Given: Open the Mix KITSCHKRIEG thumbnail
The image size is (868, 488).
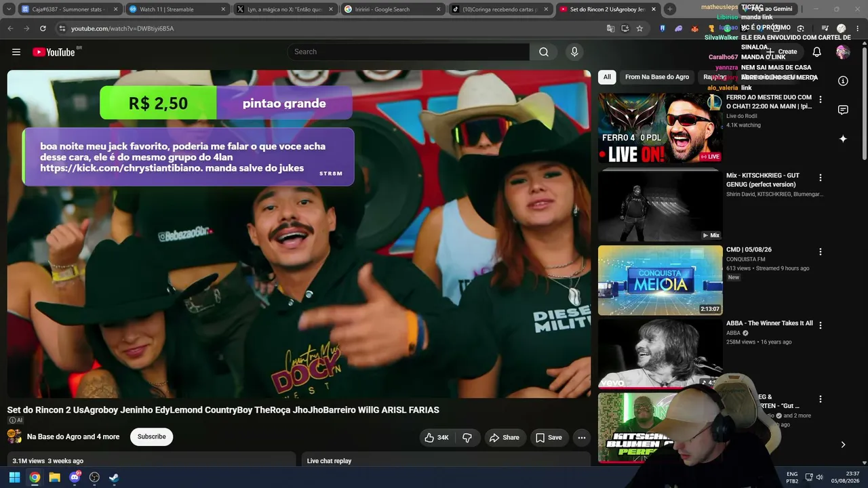Looking at the screenshot, I should coord(660,206).
